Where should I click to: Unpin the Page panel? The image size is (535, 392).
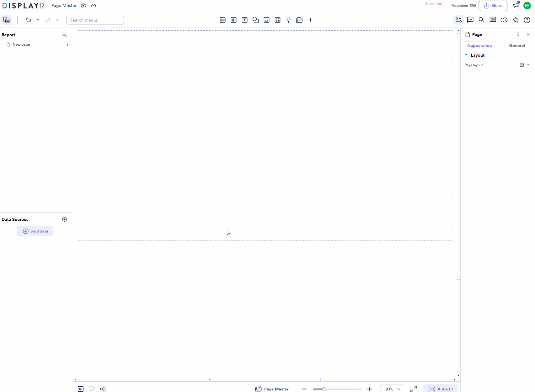[x=518, y=34]
